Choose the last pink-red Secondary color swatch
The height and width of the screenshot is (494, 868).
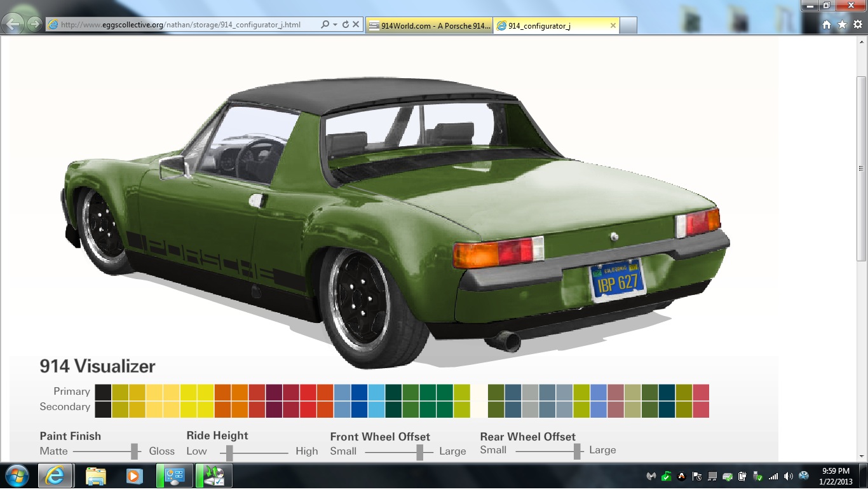[701, 409]
